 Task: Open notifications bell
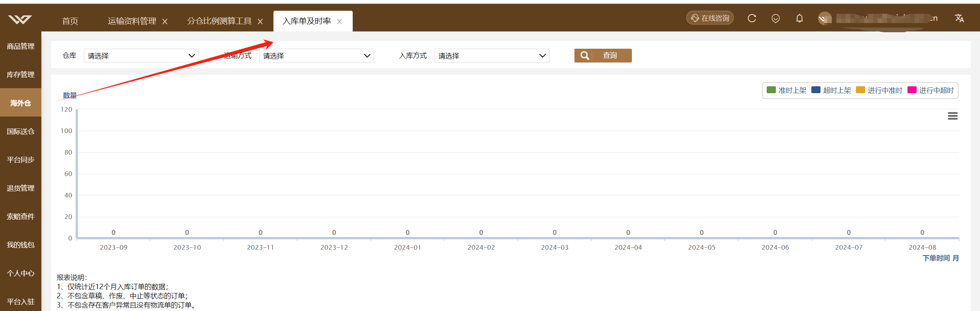point(799,18)
